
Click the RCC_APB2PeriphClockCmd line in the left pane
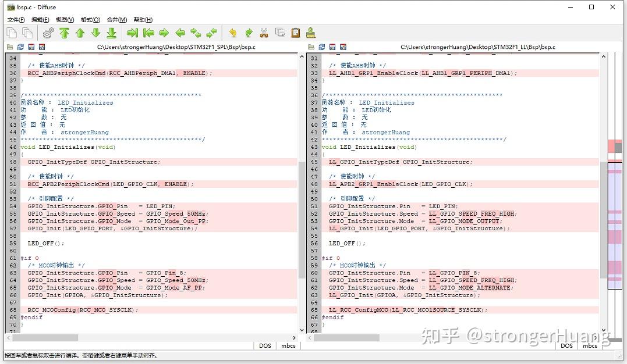[x=158, y=184]
